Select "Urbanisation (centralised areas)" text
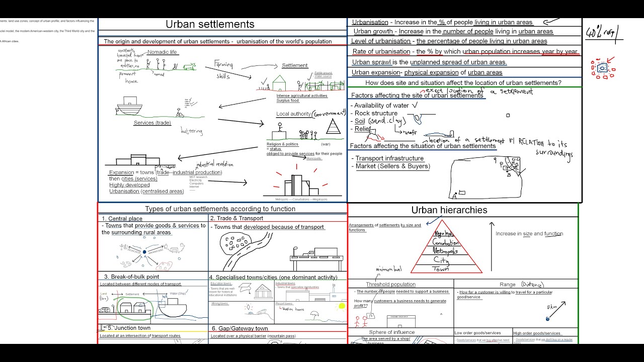Image resolution: width=644 pixels, height=362 pixels. click(x=146, y=191)
